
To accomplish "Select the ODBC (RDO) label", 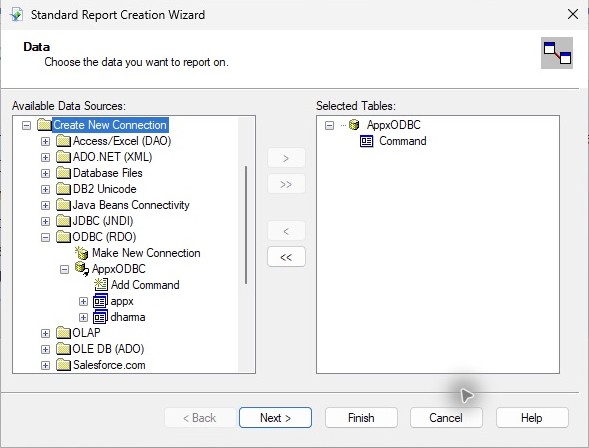I will click(x=104, y=237).
